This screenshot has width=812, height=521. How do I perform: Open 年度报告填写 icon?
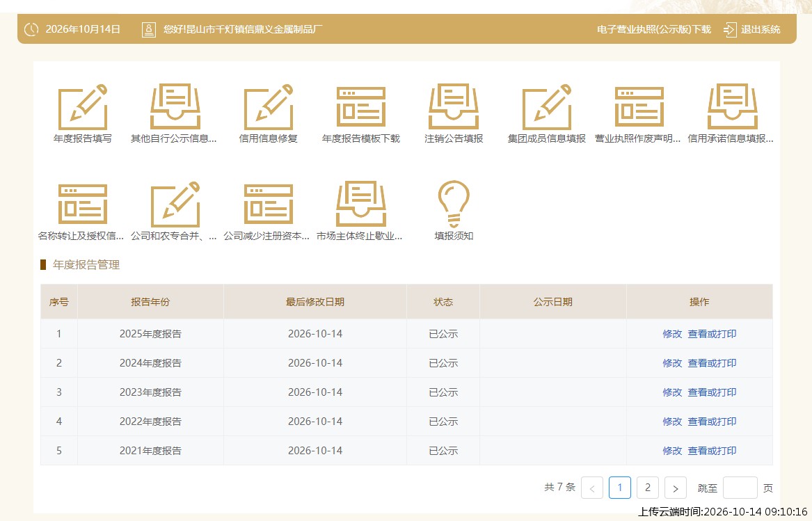[x=82, y=106]
